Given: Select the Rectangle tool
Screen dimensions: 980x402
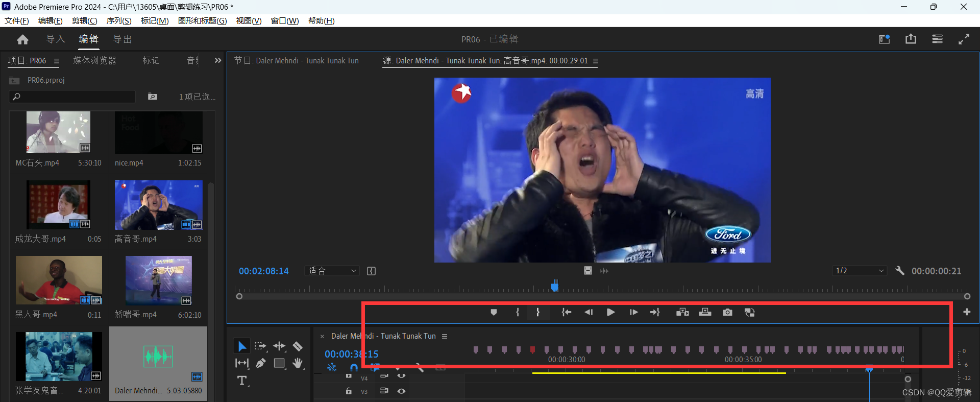Looking at the screenshot, I should [279, 363].
